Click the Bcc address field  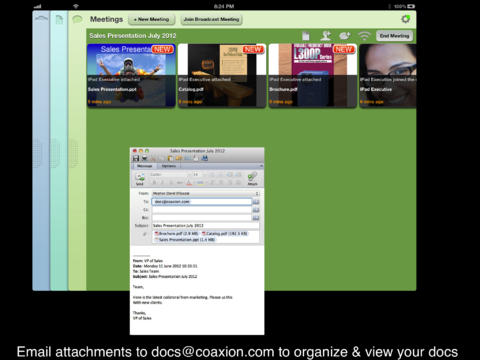pos(202,218)
